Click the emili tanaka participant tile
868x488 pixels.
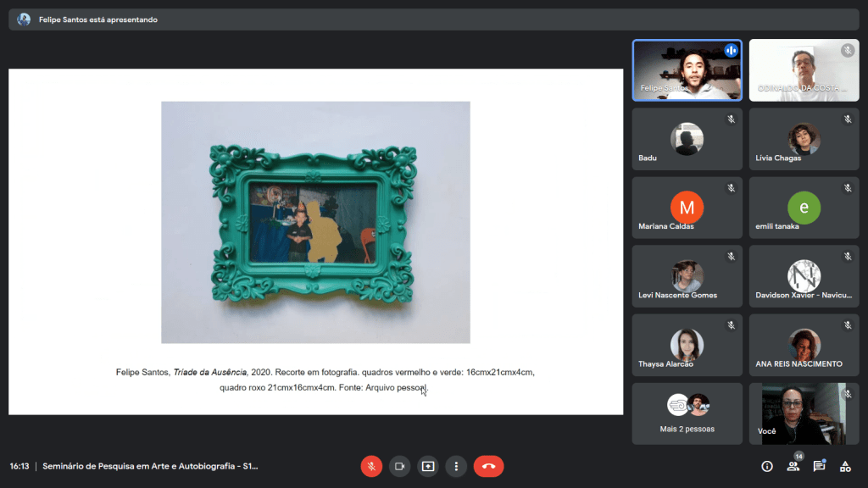[804, 208]
